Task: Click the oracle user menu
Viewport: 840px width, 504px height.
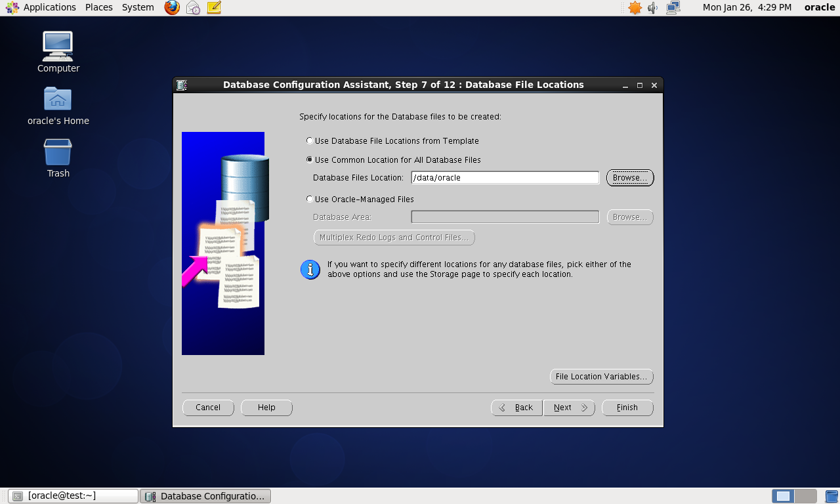Action: coord(820,8)
